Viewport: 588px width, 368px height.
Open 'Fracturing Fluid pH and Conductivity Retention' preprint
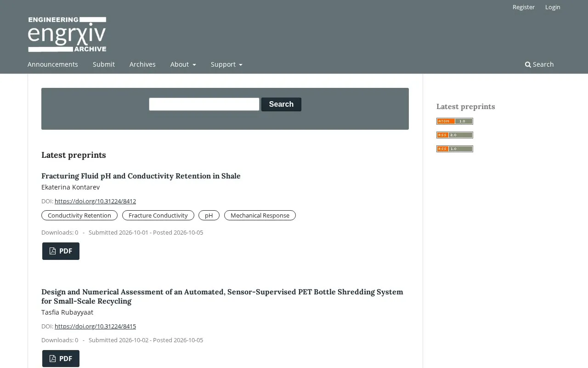(141, 176)
